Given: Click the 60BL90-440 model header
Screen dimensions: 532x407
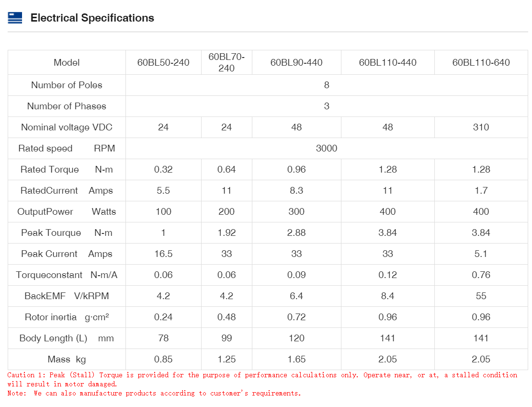Looking at the screenshot, I should (x=296, y=63).
